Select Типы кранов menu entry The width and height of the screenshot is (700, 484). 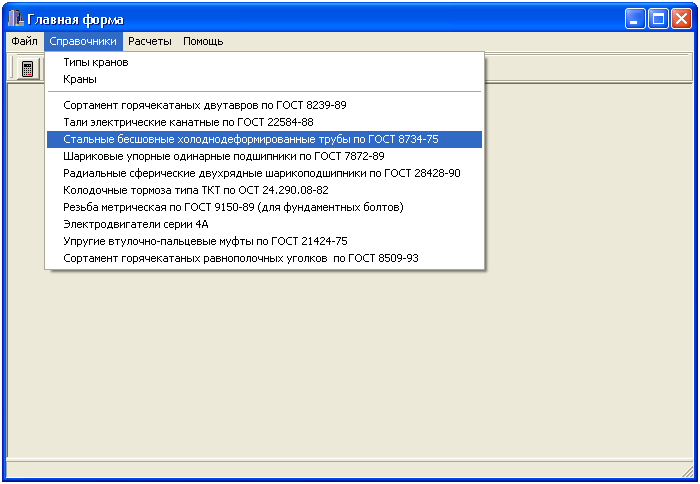[264, 62]
